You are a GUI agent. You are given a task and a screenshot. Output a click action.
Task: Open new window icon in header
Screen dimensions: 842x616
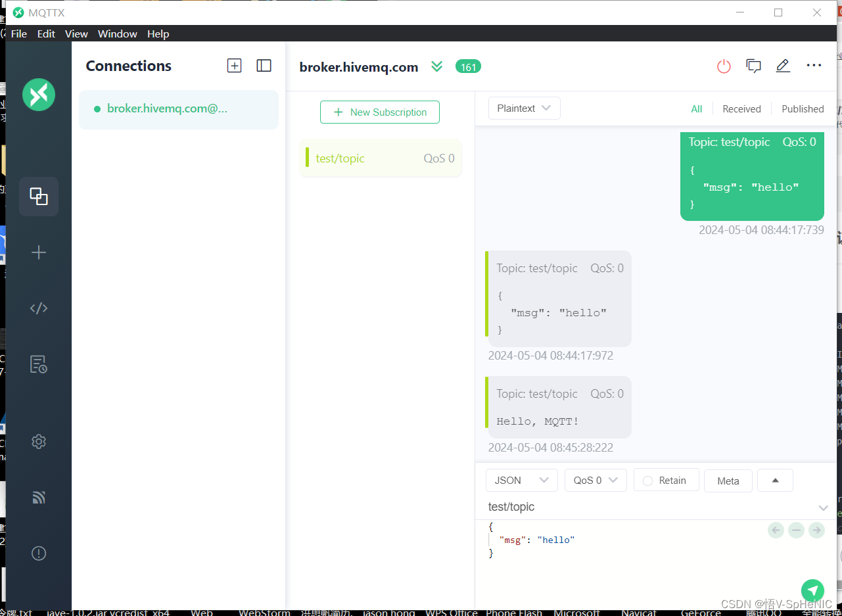(x=753, y=66)
